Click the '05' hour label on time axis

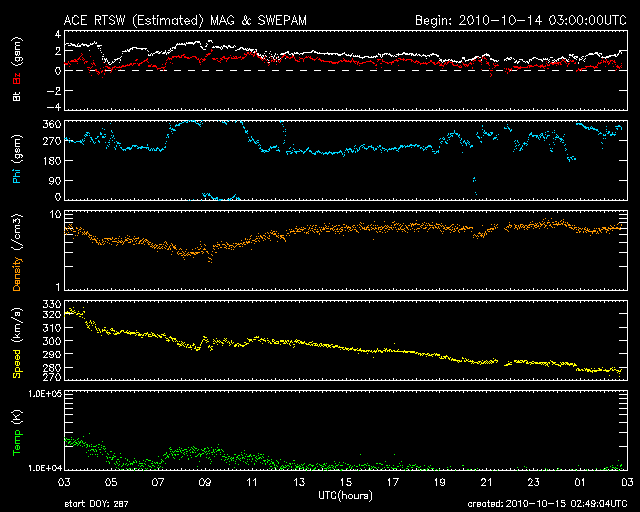pyautogui.click(x=111, y=482)
